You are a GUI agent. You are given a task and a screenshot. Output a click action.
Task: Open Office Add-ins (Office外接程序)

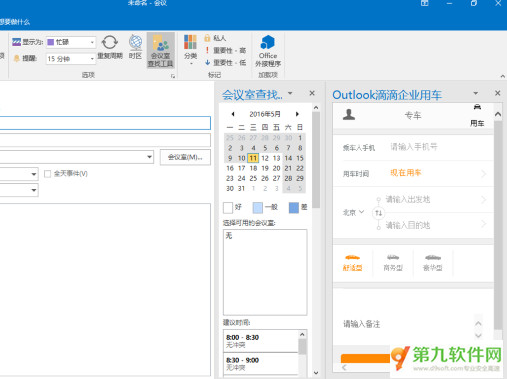(x=268, y=51)
